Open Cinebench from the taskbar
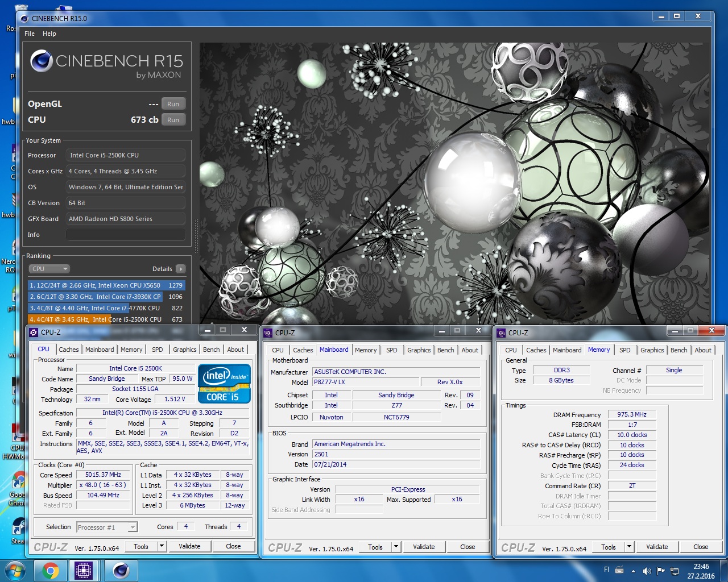The width and height of the screenshot is (728, 582). coord(121,571)
